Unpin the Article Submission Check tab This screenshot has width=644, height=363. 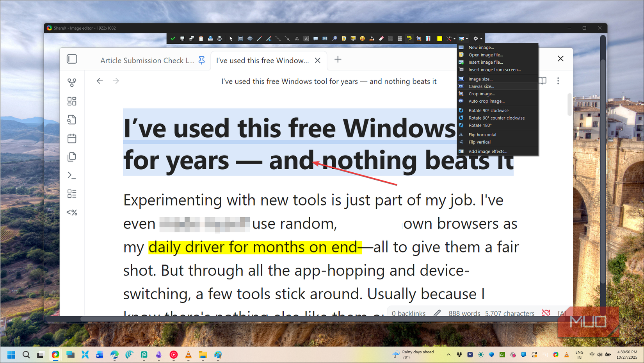pos(201,60)
